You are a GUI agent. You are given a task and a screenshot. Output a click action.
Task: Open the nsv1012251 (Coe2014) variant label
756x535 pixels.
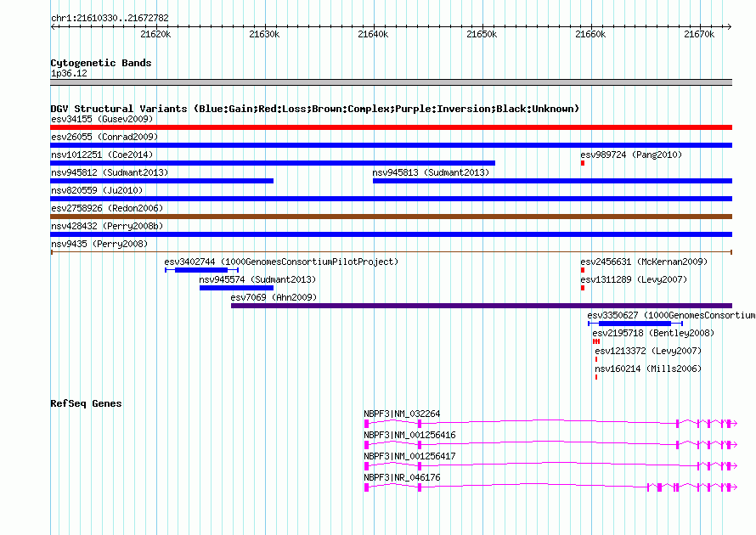pyautogui.click(x=102, y=155)
